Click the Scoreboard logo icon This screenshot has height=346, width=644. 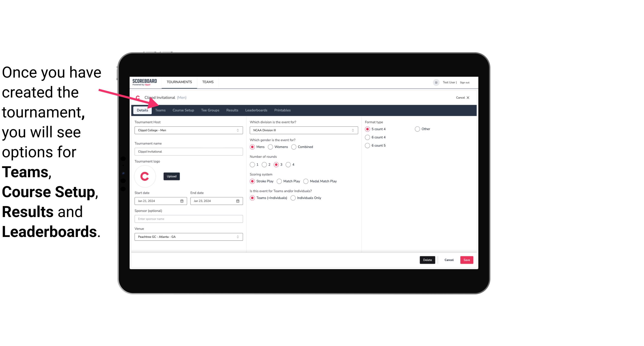click(x=145, y=82)
